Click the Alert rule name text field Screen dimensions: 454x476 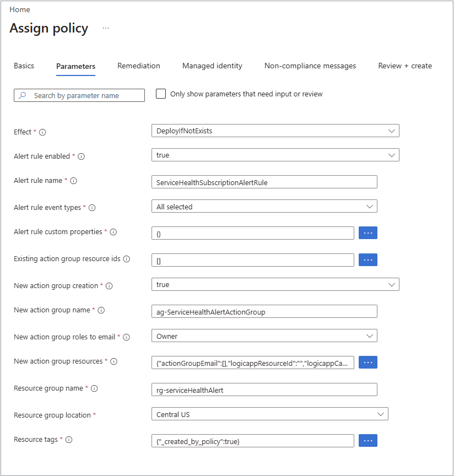coord(264,182)
